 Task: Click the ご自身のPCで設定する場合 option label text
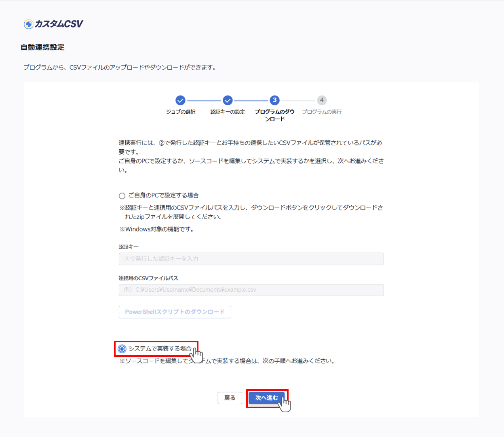(x=163, y=195)
